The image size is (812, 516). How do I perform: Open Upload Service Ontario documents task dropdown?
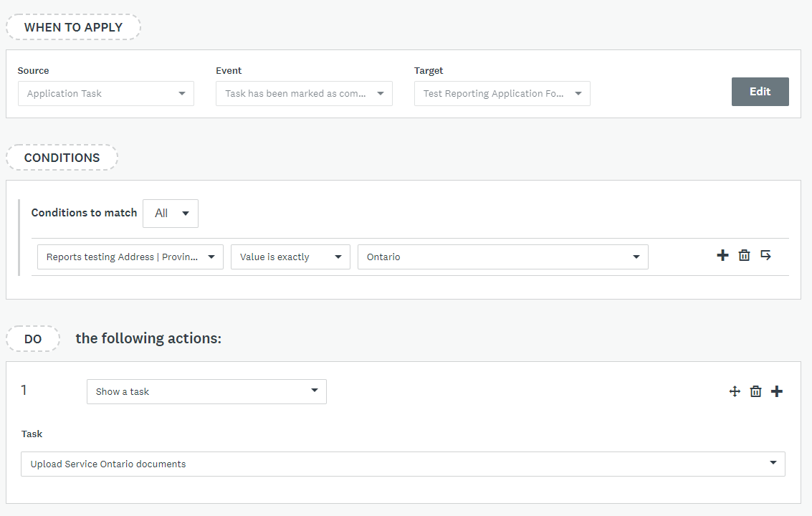403,464
